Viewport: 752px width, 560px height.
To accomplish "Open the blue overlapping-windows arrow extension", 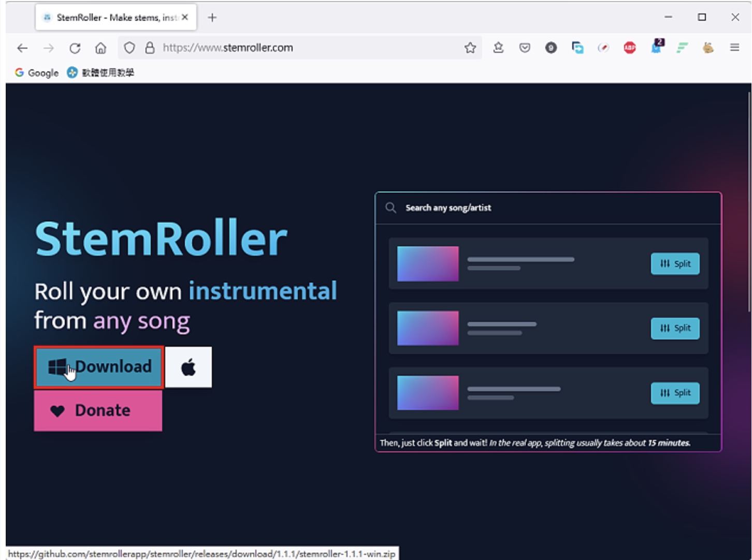I will (577, 48).
